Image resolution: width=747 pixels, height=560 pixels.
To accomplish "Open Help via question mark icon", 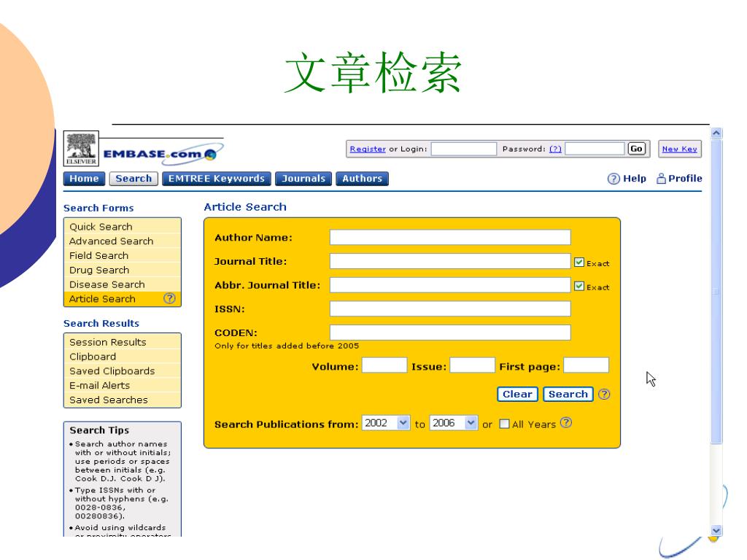I will tap(614, 179).
